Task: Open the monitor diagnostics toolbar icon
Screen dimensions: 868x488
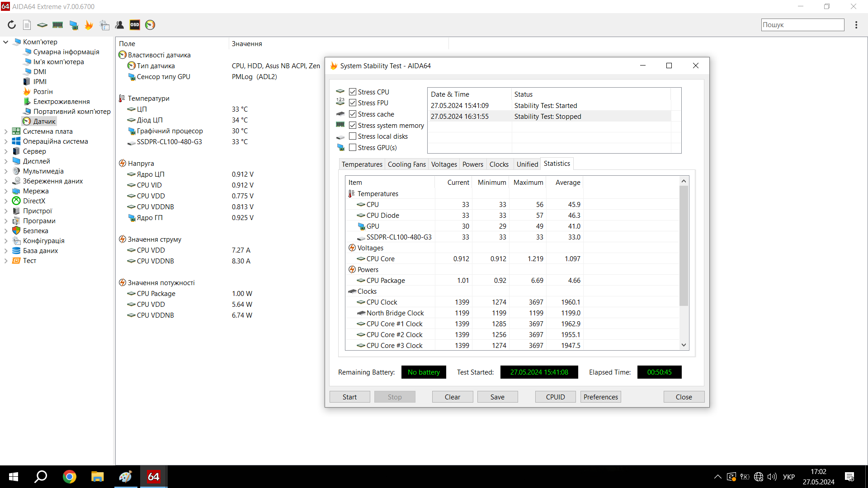Action: click(x=74, y=25)
